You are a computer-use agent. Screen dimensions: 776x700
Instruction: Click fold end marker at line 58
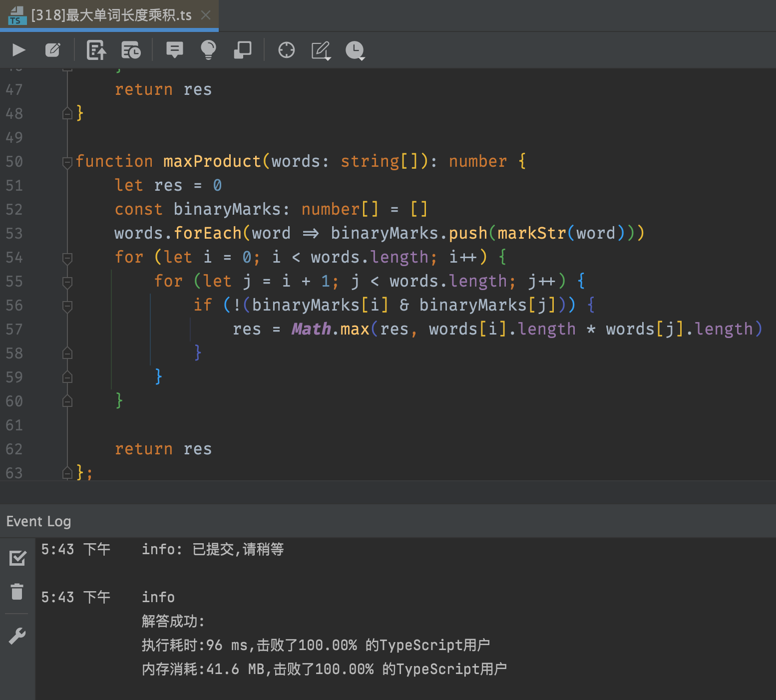(67, 353)
